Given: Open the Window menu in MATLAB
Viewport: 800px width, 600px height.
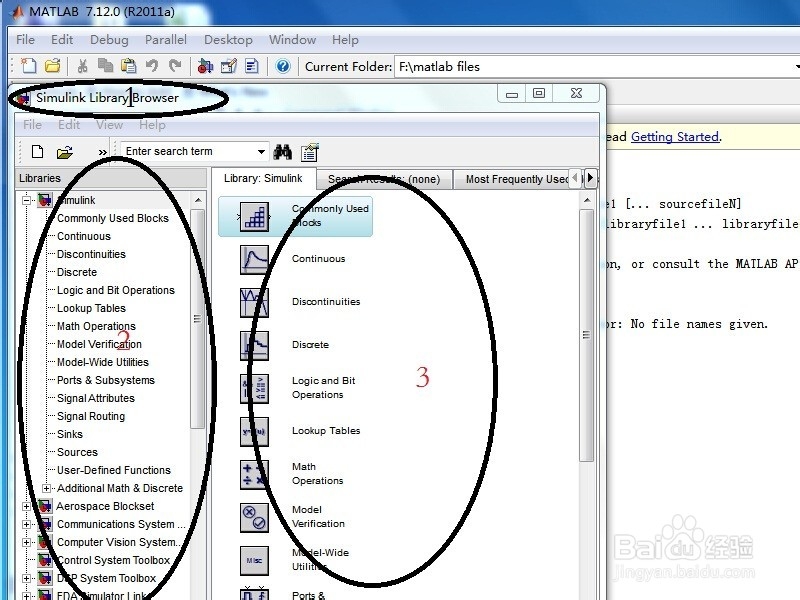Looking at the screenshot, I should click(292, 40).
